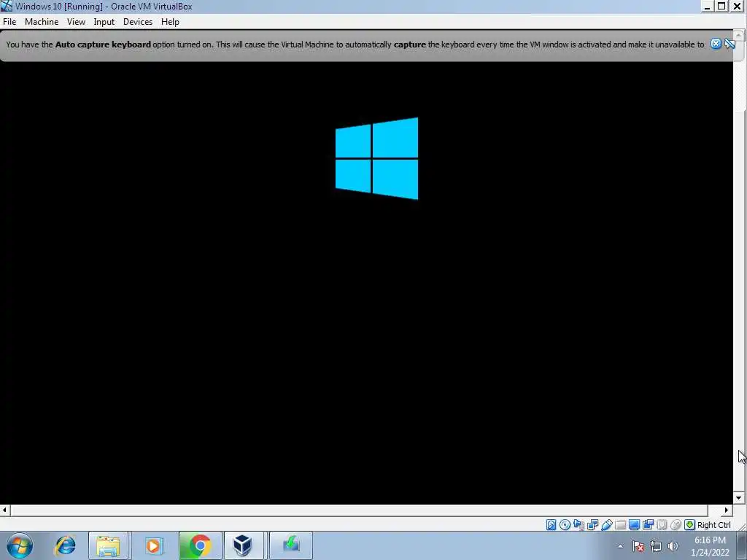Open Windows Media Player from taskbar
The image size is (747, 560).
click(153, 545)
